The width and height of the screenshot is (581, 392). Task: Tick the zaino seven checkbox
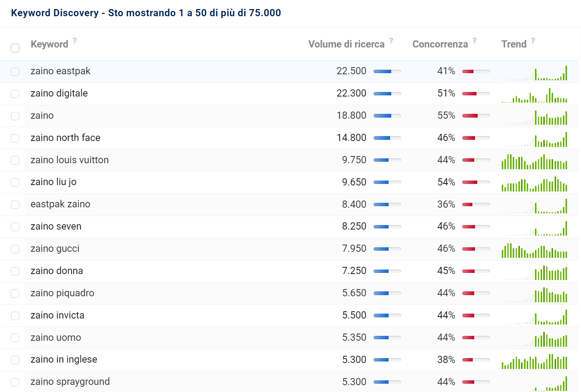pos(15,227)
